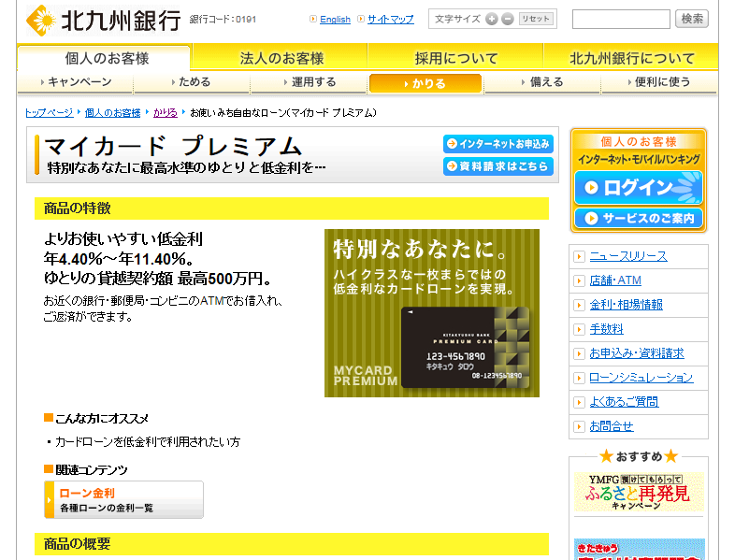Click small icon before English link
735x560 pixels.
(x=313, y=19)
